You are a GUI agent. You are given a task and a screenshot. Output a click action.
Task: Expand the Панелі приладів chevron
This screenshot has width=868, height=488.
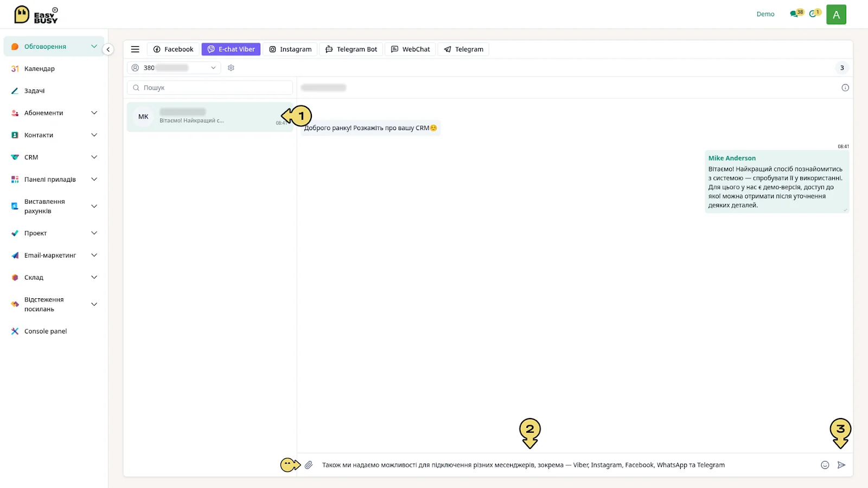[94, 179]
